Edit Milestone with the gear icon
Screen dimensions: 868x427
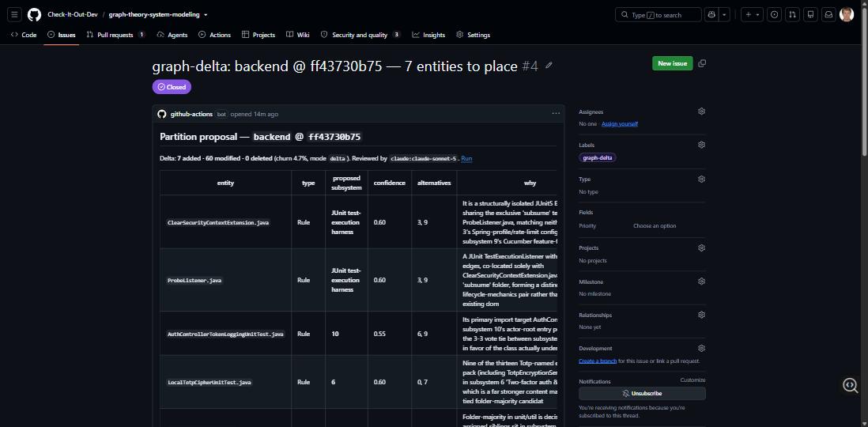(x=701, y=282)
